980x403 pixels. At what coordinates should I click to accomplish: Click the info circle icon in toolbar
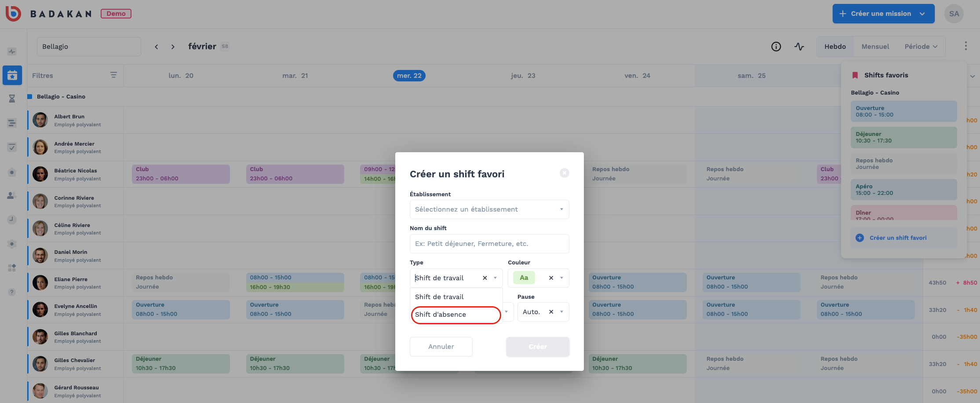(x=776, y=47)
